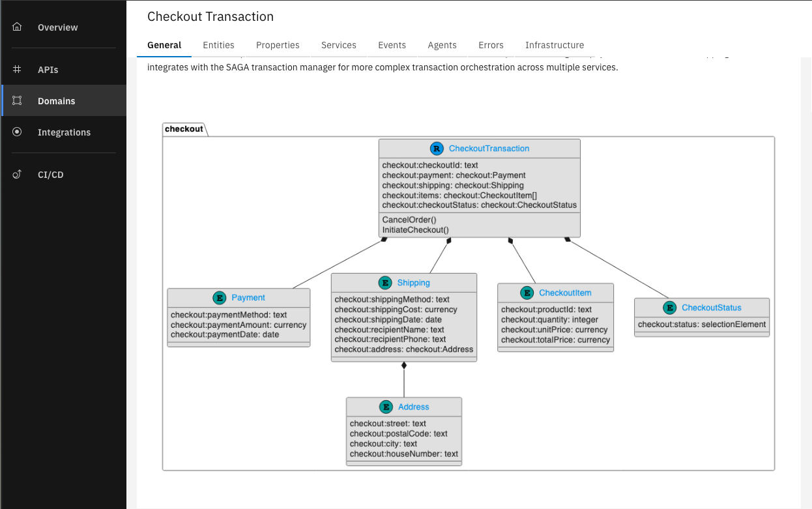Open the Infrastructure tab
Screen dimensions: 812x509
click(x=555, y=45)
